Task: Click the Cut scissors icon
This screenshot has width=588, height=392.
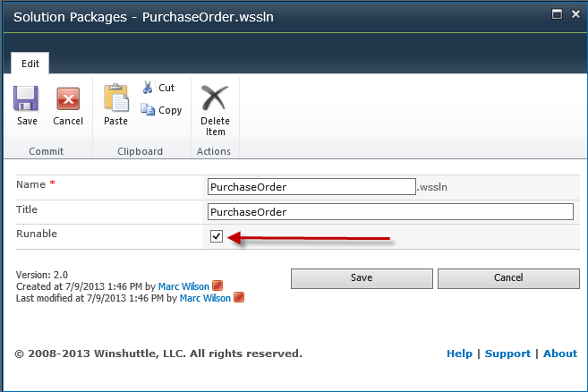Action: (x=148, y=87)
